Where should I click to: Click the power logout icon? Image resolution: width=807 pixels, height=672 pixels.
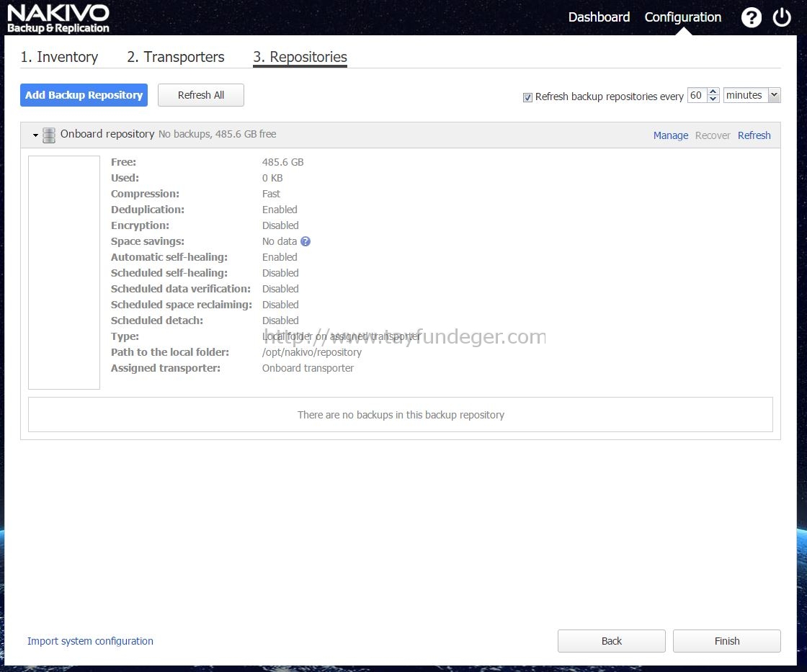(782, 17)
